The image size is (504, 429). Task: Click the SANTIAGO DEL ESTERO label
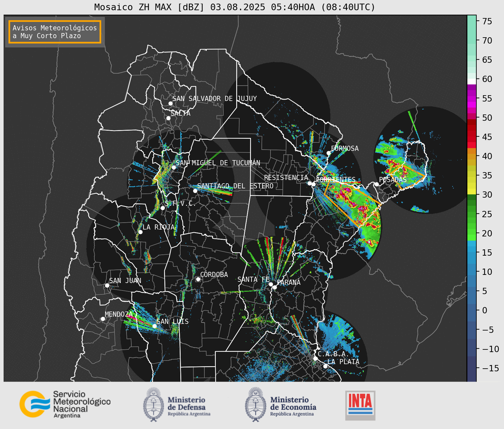(x=235, y=186)
